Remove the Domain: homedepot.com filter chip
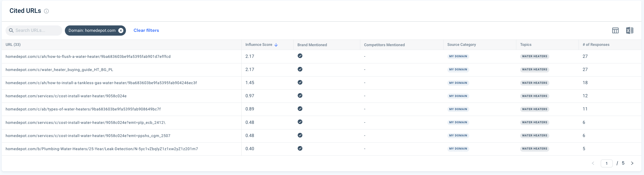644x175 pixels. click(121, 30)
